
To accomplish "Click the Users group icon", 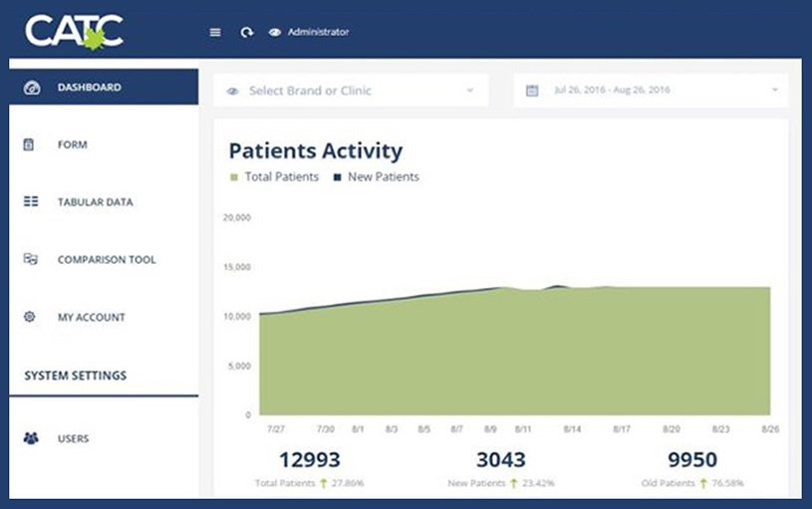I will click(x=31, y=438).
